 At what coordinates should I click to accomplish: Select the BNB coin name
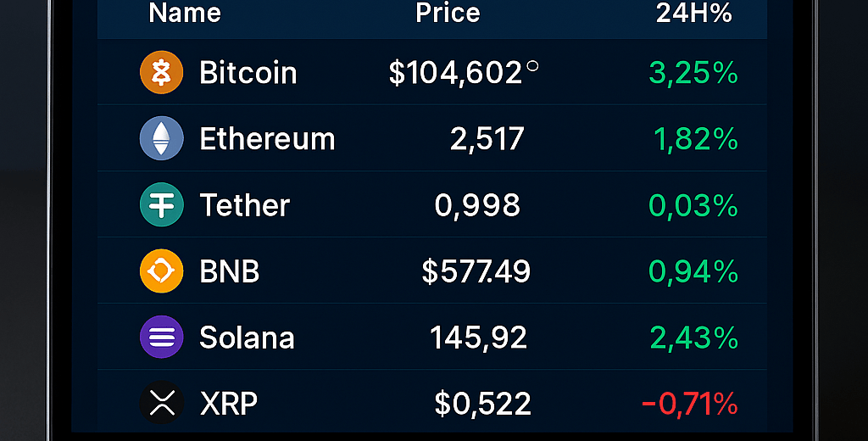coord(229,271)
